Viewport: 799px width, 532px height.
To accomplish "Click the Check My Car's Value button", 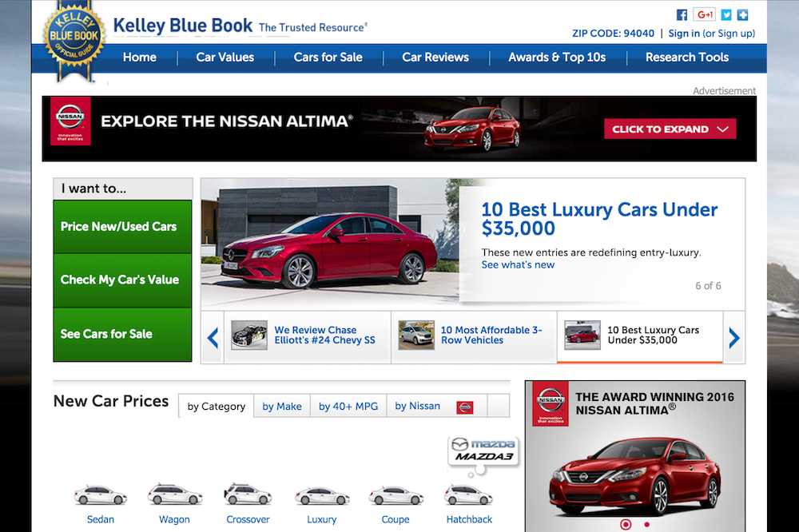I will (x=122, y=280).
